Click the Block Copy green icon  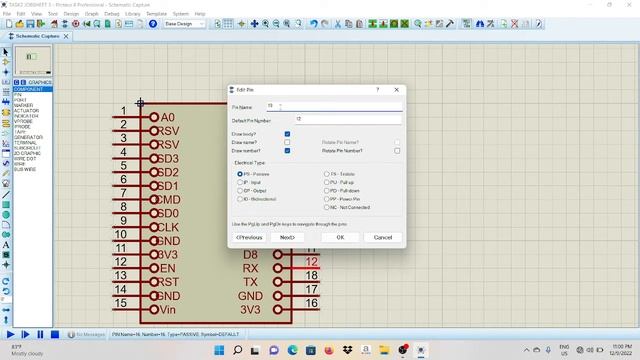[x=372, y=24]
